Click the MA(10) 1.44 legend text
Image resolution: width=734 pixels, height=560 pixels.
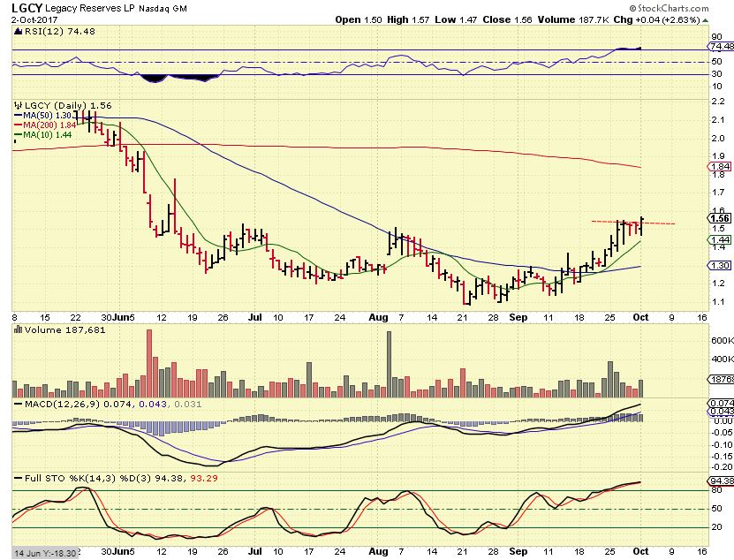pos(48,135)
